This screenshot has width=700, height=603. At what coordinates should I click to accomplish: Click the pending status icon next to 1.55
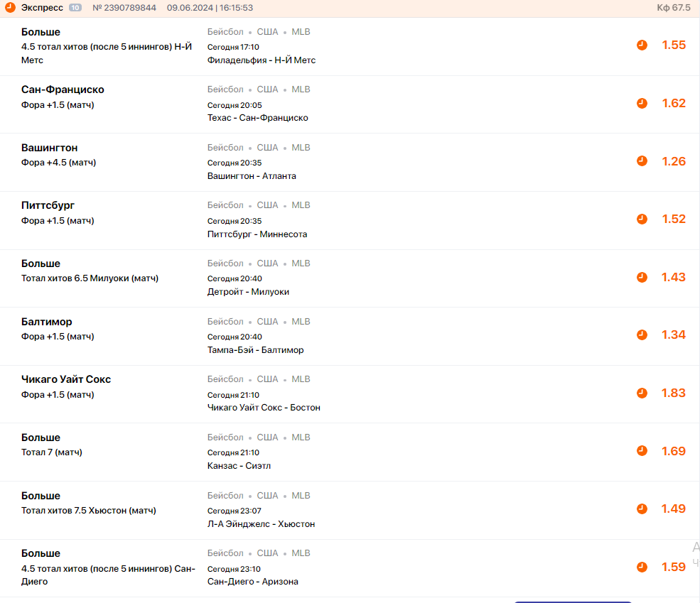(642, 45)
